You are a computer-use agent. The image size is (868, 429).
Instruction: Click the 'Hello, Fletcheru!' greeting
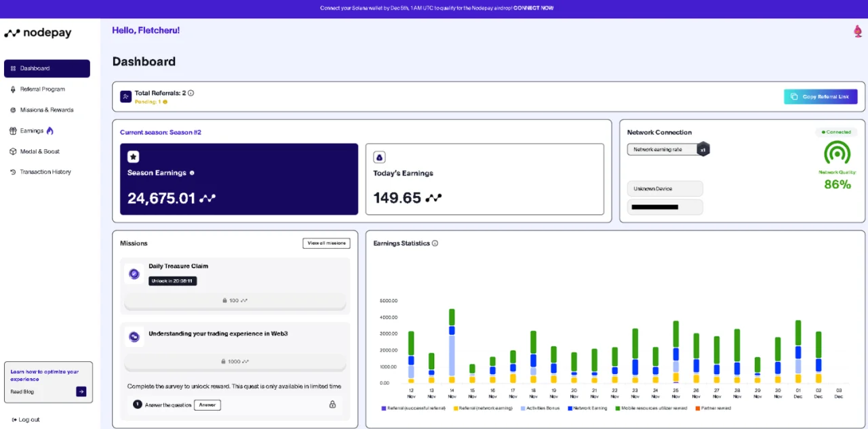click(146, 30)
